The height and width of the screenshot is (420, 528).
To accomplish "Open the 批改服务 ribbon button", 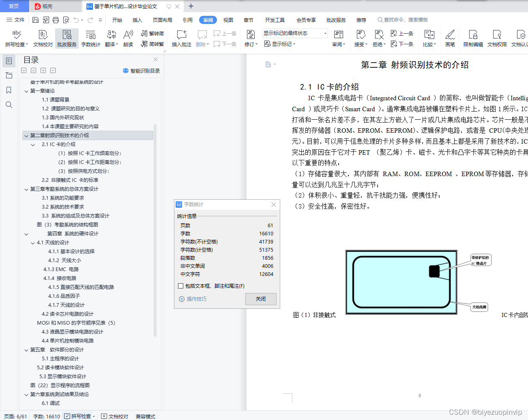I will pos(67,39).
